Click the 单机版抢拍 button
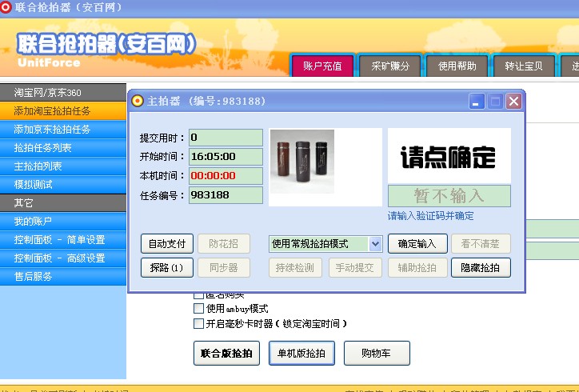 tap(301, 353)
